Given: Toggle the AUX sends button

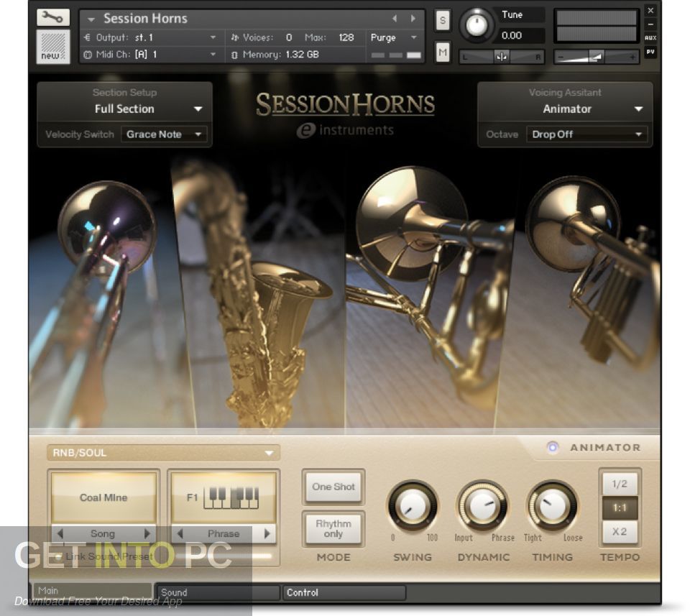Looking at the screenshot, I should 650,38.
